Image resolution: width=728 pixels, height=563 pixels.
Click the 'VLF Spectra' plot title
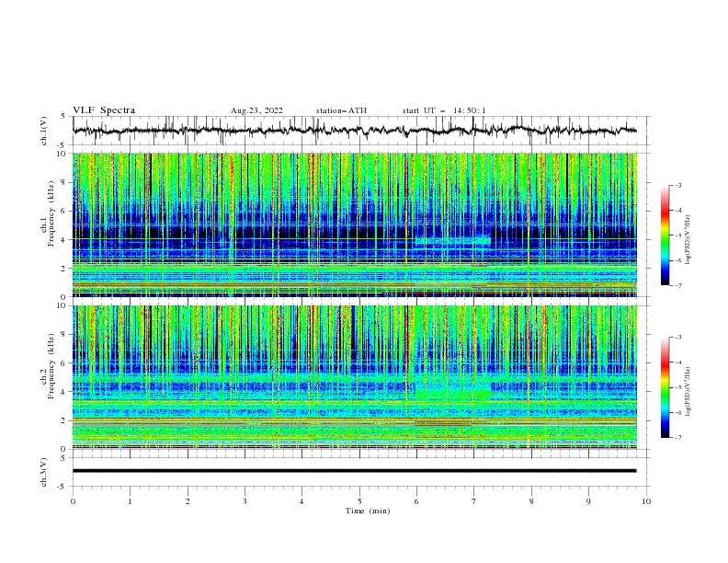104,110
